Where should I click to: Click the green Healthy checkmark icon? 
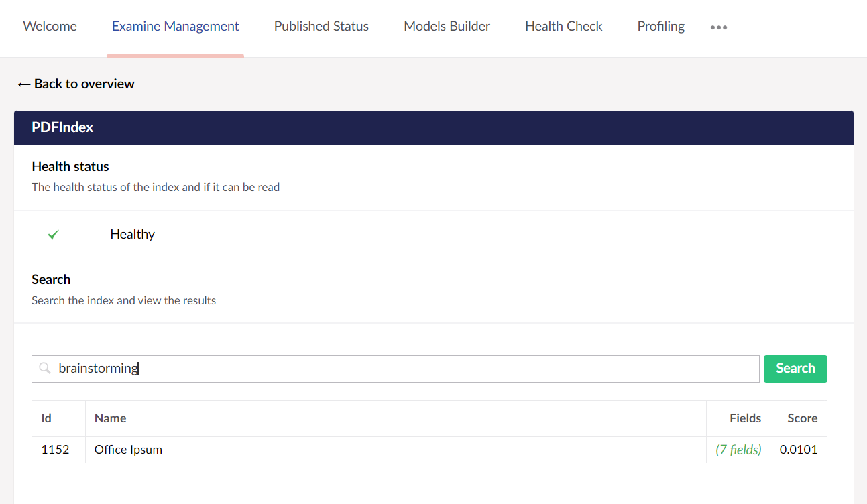(54, 235)
